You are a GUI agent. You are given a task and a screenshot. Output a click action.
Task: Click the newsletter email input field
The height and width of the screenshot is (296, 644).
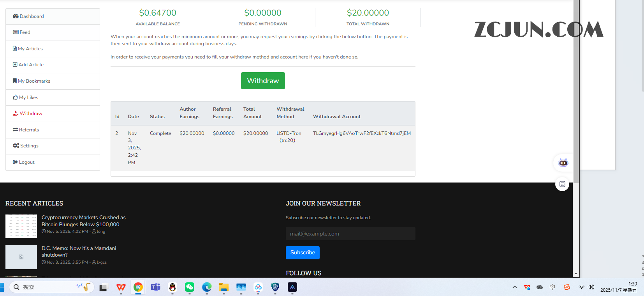click(350, 234)
